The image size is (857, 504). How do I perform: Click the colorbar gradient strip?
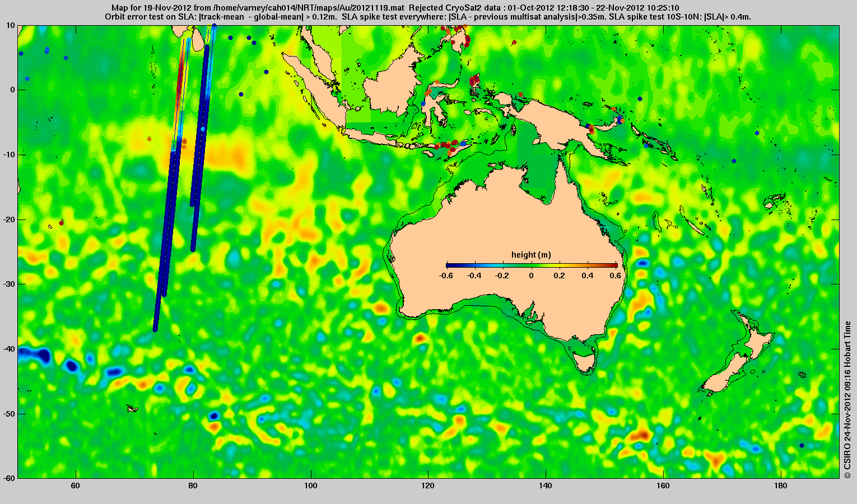[532, 265]
